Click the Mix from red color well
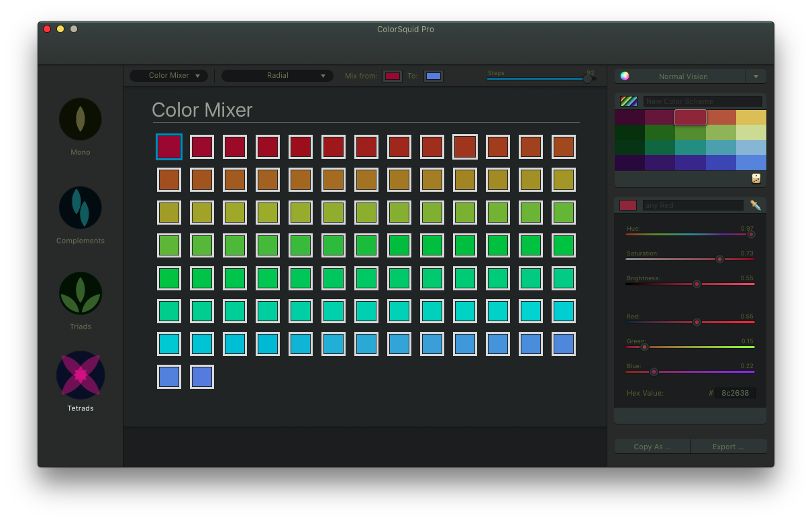Viewport: 812px width, 521px height. point(393,76)
